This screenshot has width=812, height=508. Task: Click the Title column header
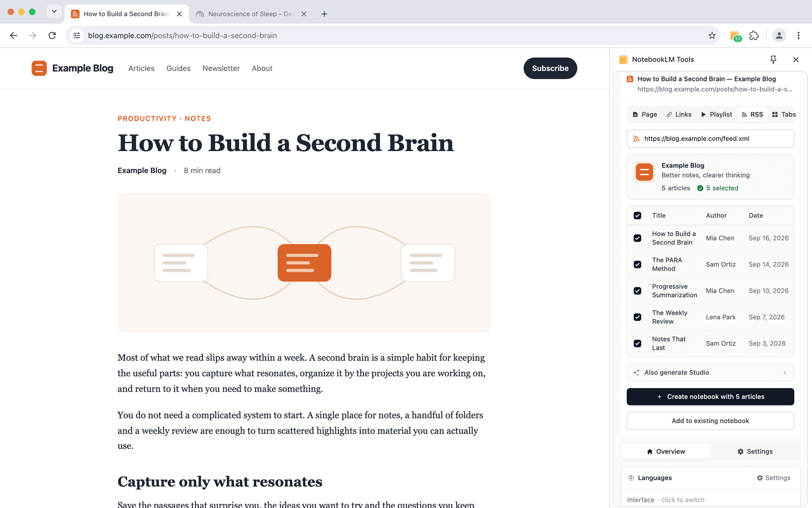(658, 215)
